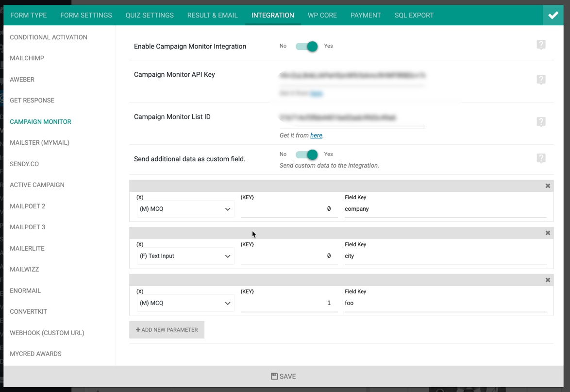Open WEBHOOK (CUSTOM URL) settings
The width and height of the screenshot is (570, 392).
pyautogui.click(x=47, y=333)
